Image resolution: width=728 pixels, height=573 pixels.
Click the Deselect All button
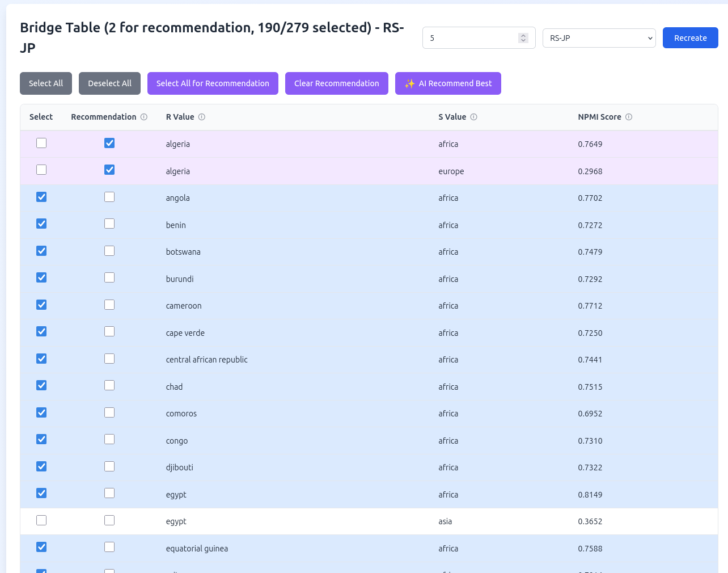pos(109,83)
